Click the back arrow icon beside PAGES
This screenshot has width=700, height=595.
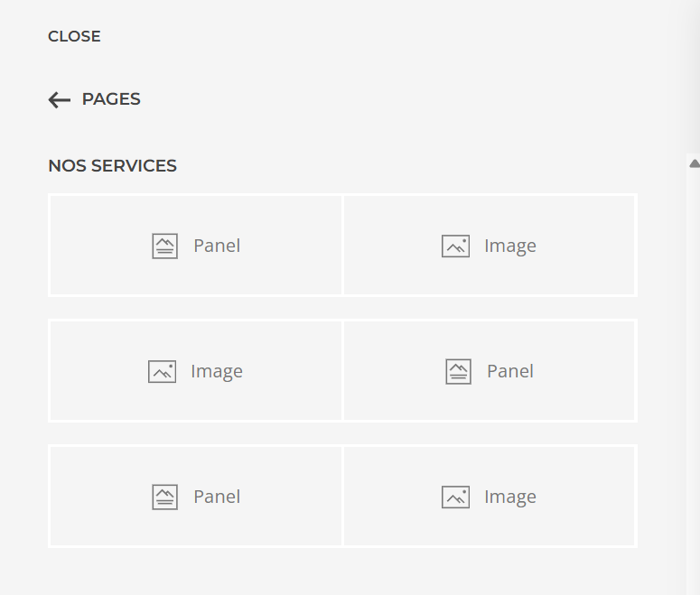coord(59,100)
